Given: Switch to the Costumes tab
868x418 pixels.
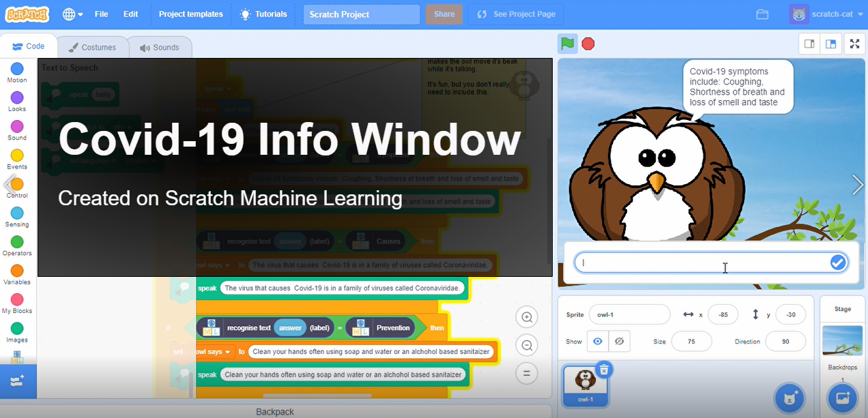Looking at the screenshot, I should tap(93, 47).
